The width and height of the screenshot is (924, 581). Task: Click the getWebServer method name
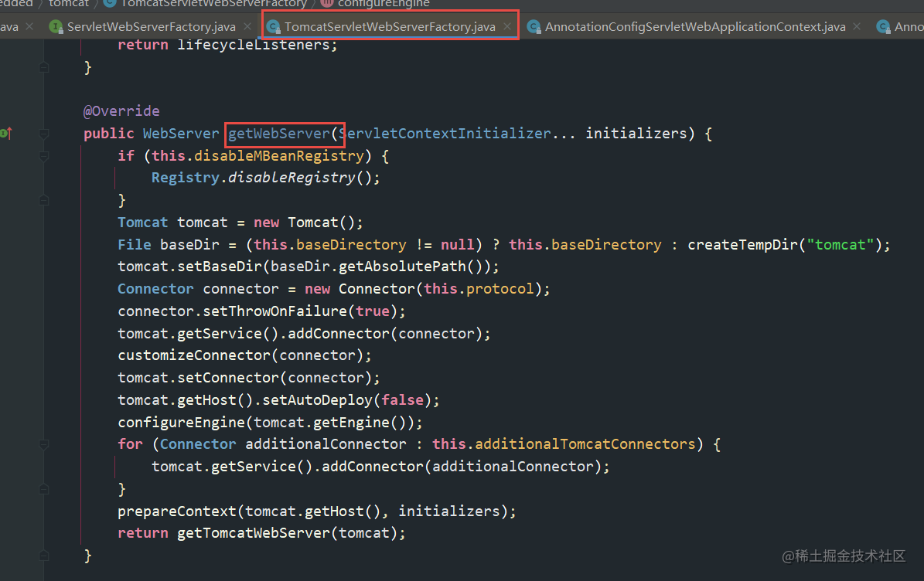[278, 134]
